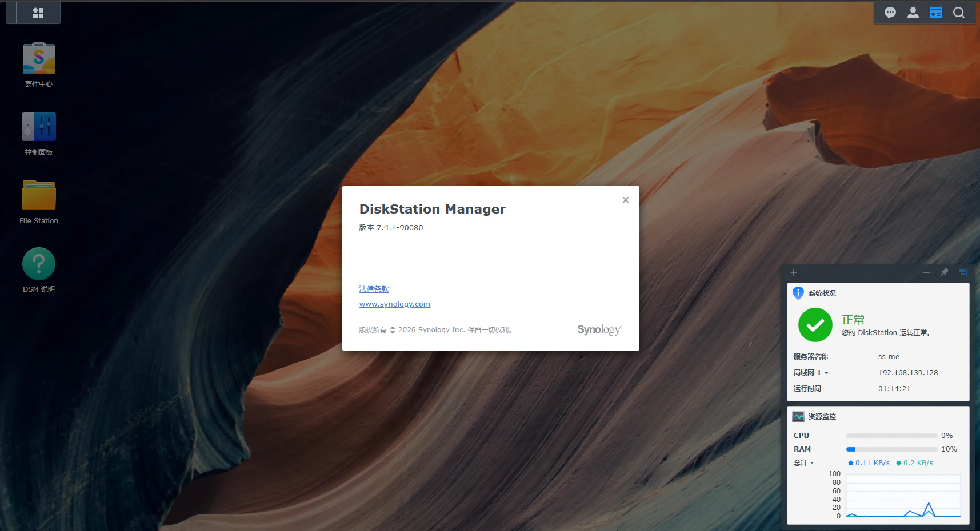Viewport: 980px width, 531px height.
Task: Click the RAM usage bar
Action: (892, 449)
